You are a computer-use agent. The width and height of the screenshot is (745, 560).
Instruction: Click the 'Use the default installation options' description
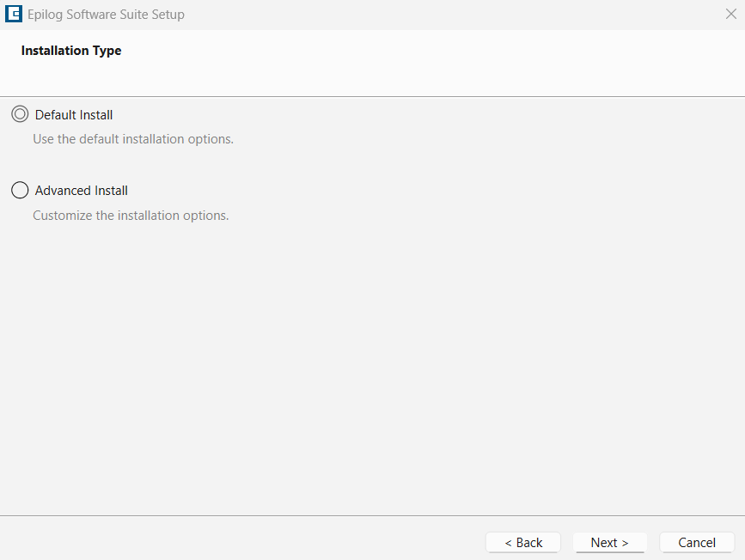(132, 138)
